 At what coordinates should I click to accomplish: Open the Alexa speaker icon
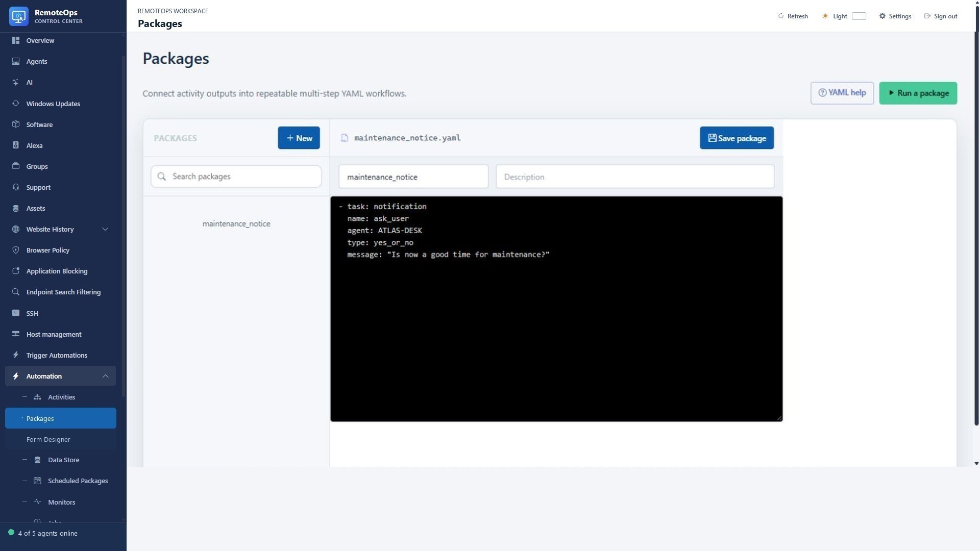click(x=16, y=145)
